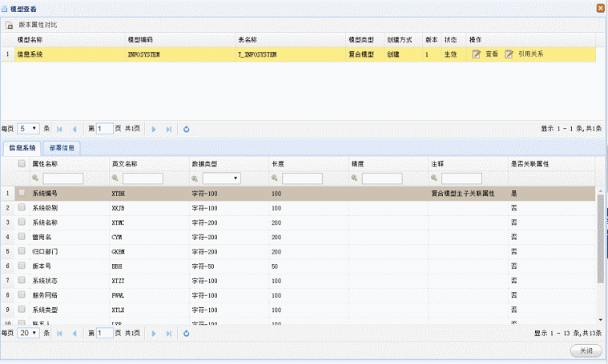Click search icon beside 属性名称 filter
608x364 pixels.
36,178
